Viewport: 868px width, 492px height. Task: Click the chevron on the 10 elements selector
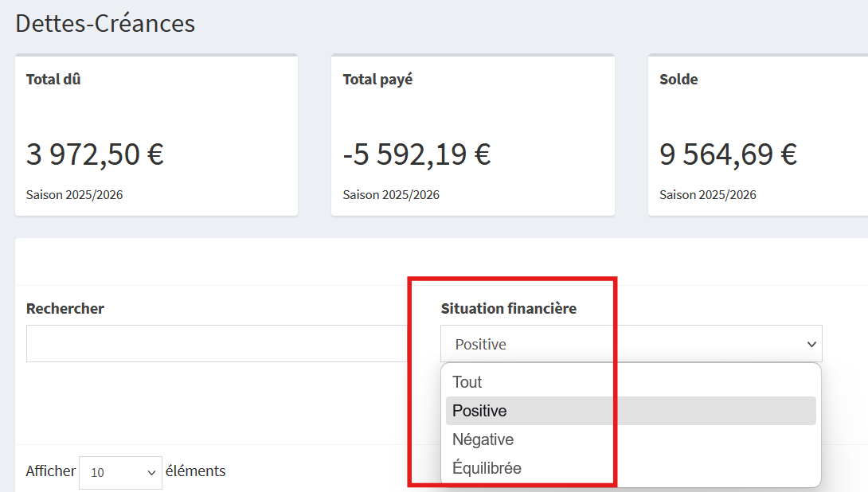pos(152,473)
